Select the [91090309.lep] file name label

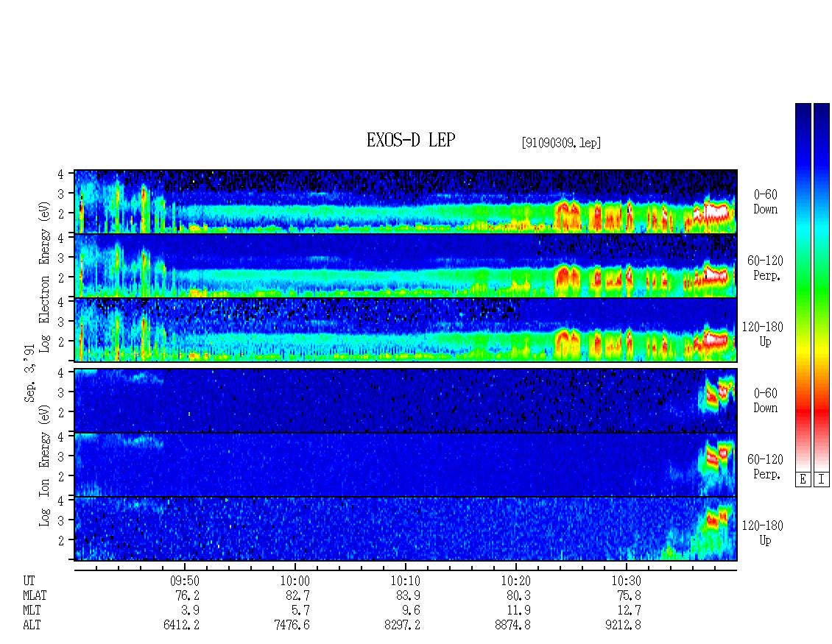pyautogui.click(x=561, y=143)
